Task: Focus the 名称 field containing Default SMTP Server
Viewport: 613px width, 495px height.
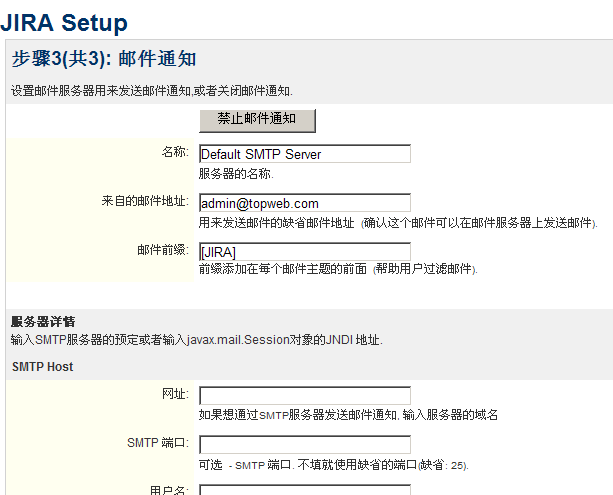Action: (x=305, y=154)
